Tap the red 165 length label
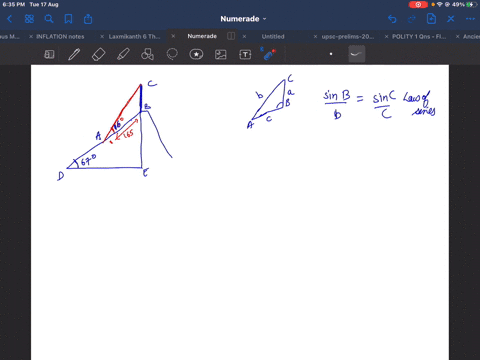480x360 pixels. pos(127,134)
